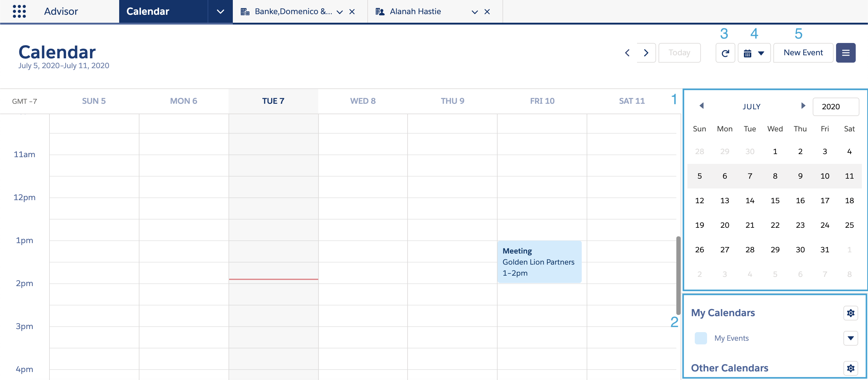Viewport: 868px width, 380px height.
Task: Select August 8 in mini calendar
Action: pyautogui.click(x=849, y=274)
